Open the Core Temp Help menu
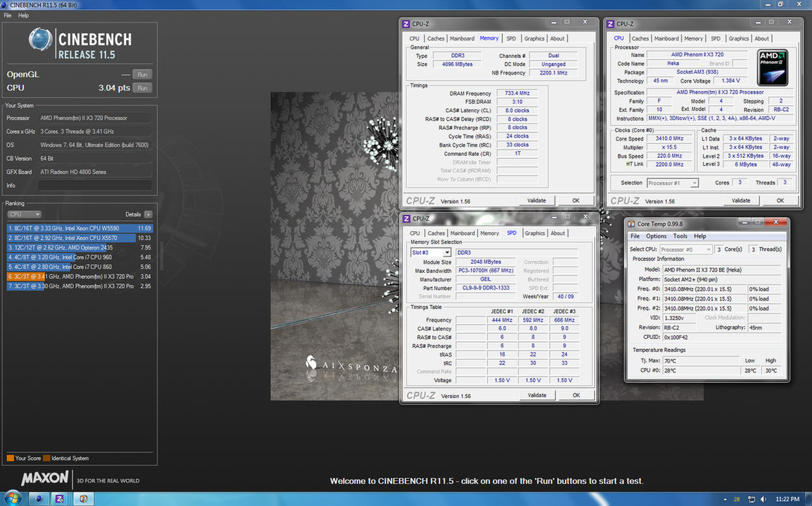This screenshot has width=812, height=506. pyautogui.click(x=700, y=236)
